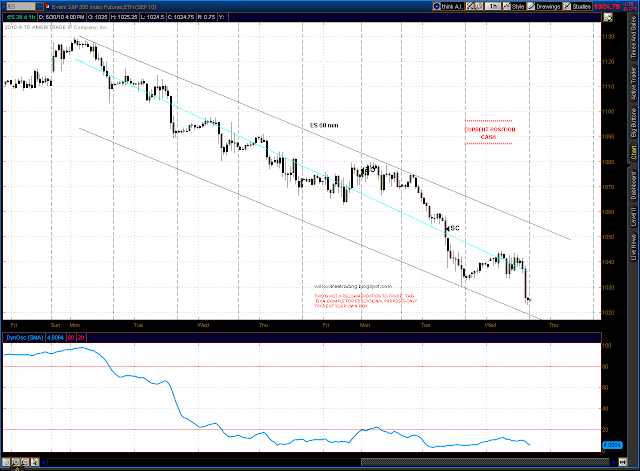This screenshot has height=471, width=640.
Task: Open the Big Buttons side tab
Action: (633, 122)
